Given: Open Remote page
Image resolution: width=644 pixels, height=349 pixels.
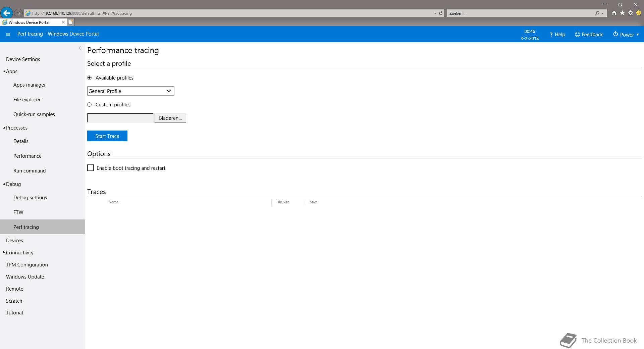Looking at the screenshot, I should tap(15, 289).
